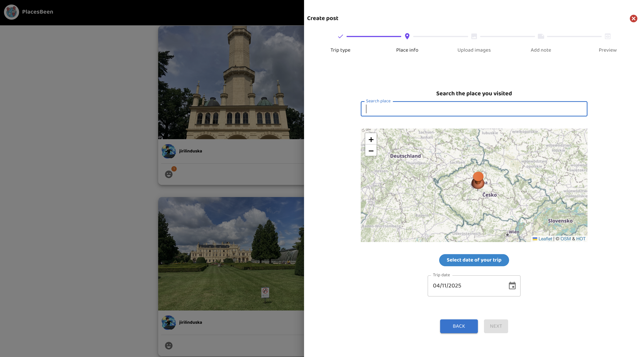
Task: Close the Create post panel
Action: [633, 19]
